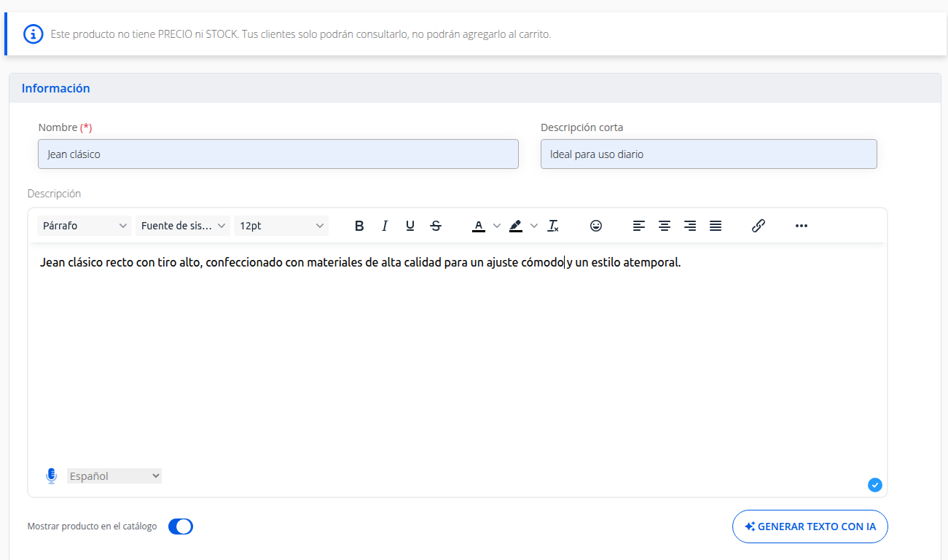Open the text color dropdown arrow
Viewport: 948px width, 560px height.
tap(496, 226)
